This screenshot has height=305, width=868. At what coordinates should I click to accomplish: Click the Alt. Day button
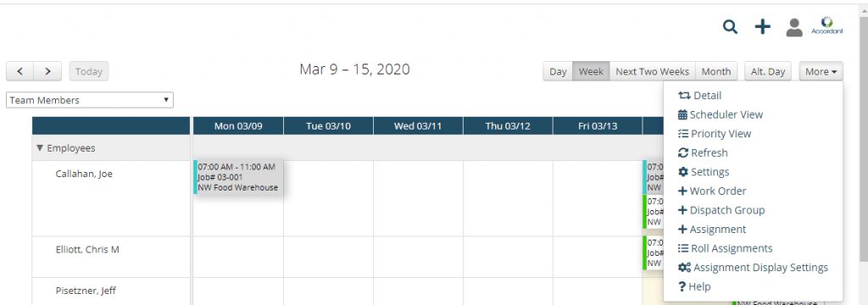(x=768, y=71)
